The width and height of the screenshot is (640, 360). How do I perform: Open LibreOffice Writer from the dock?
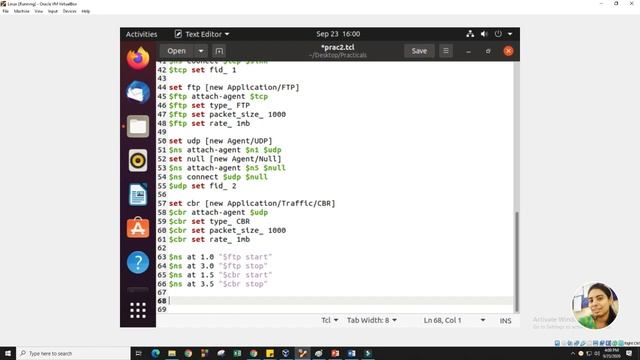click(x=138, y=194)
